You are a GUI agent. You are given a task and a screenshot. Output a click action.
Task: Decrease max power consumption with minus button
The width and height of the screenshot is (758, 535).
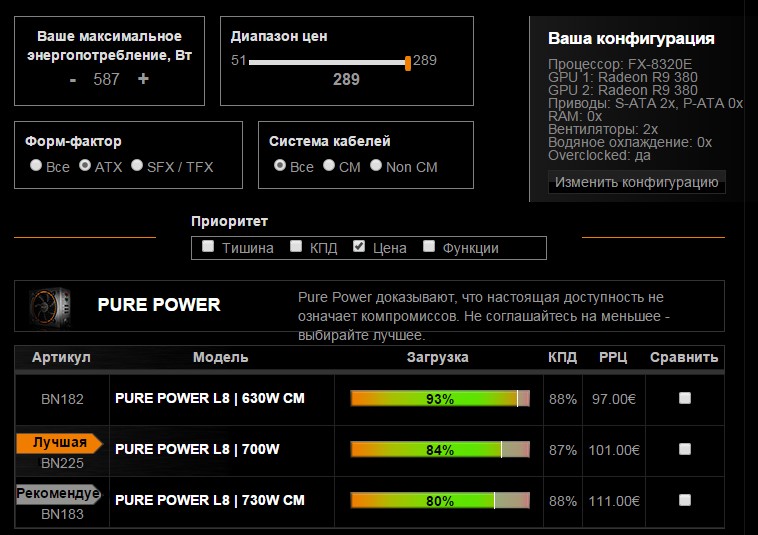click(x=73, y=80)
